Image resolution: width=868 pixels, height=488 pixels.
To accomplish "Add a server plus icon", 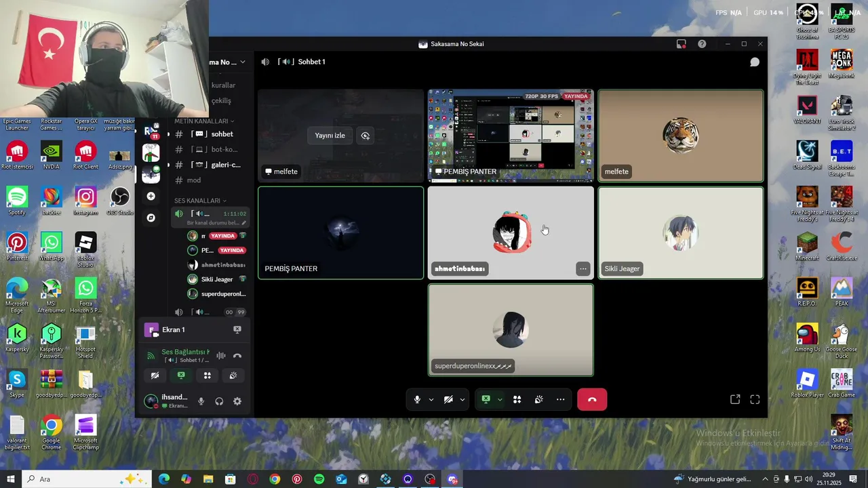I will 151,197.
